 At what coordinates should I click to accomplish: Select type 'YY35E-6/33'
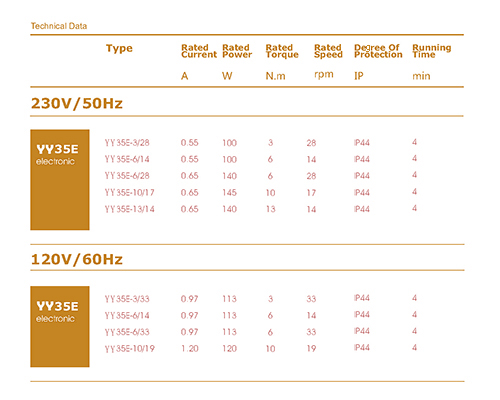(x=127, y=332)
